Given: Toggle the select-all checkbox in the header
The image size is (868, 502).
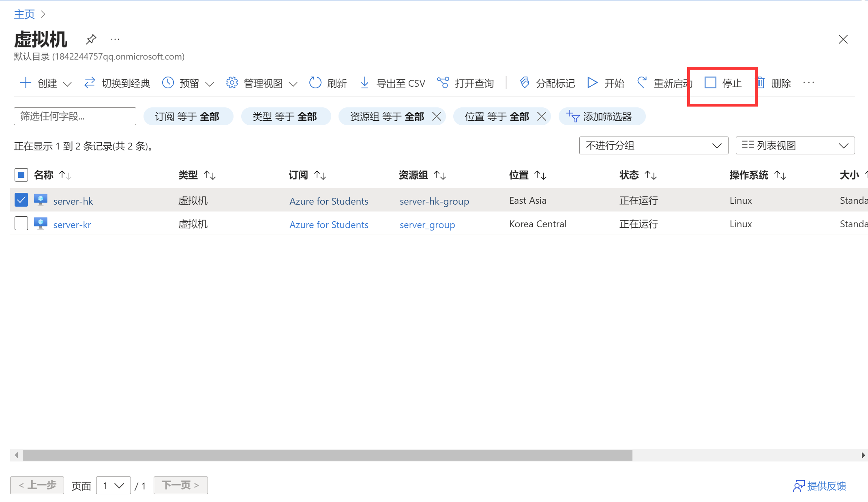Looking at the screenshot, I should (x=21, y=175).
